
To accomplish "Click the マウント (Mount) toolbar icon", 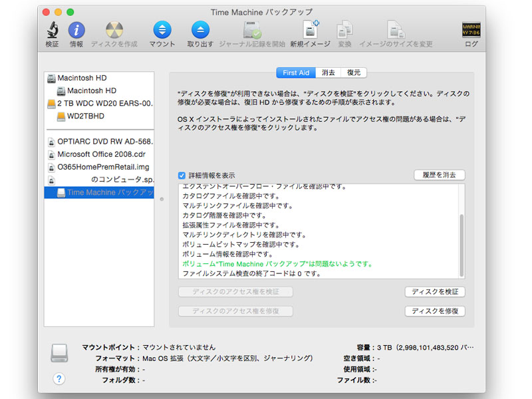I will [x=162, y=30].
